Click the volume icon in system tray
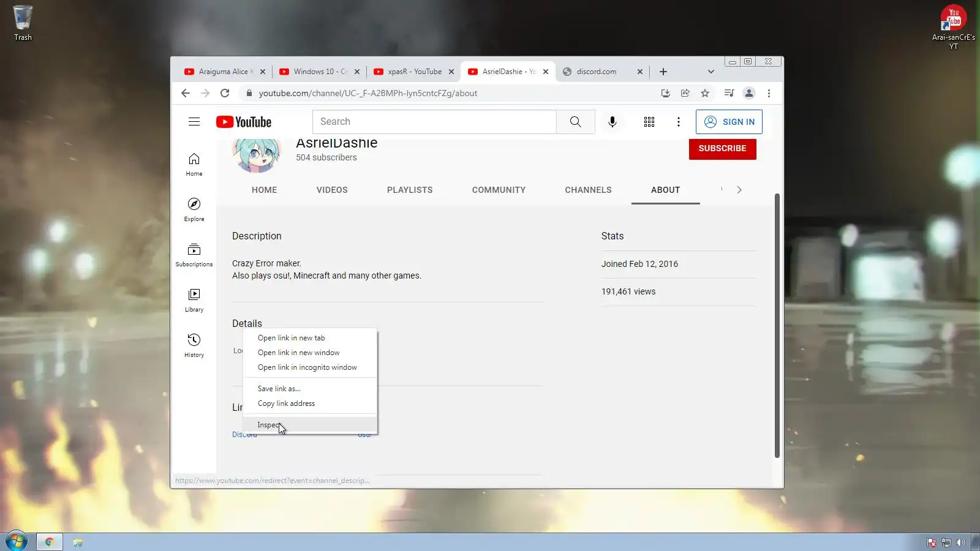 coord(960,542)
